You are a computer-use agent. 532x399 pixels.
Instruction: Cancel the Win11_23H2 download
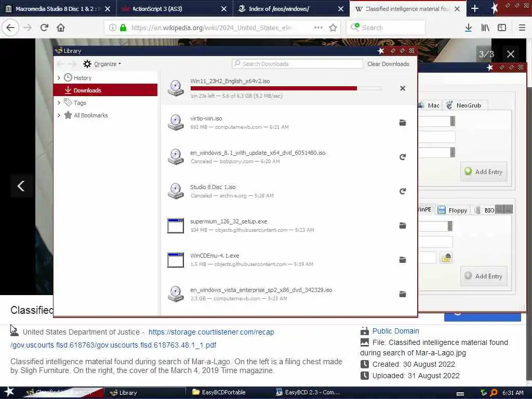(x=403, y=88)
